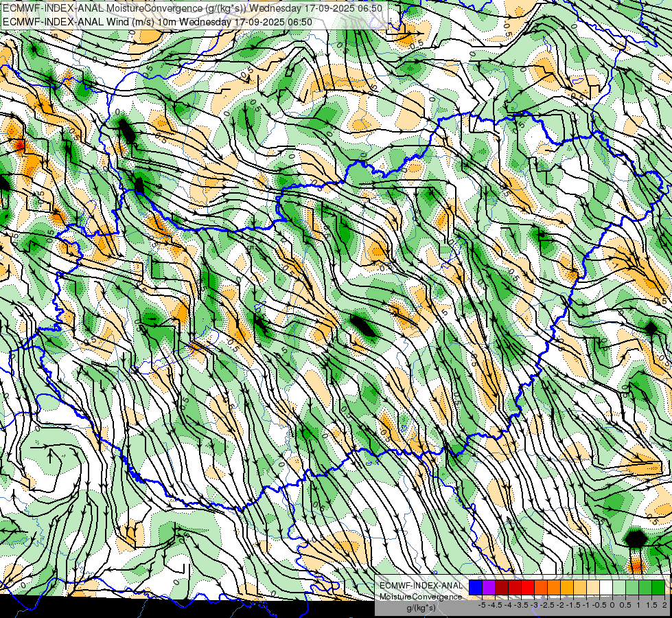The width and height of the screenshot is (672, 618).
Task: Click the -1.5 tick label on the legend
Action: click(573, 605)
